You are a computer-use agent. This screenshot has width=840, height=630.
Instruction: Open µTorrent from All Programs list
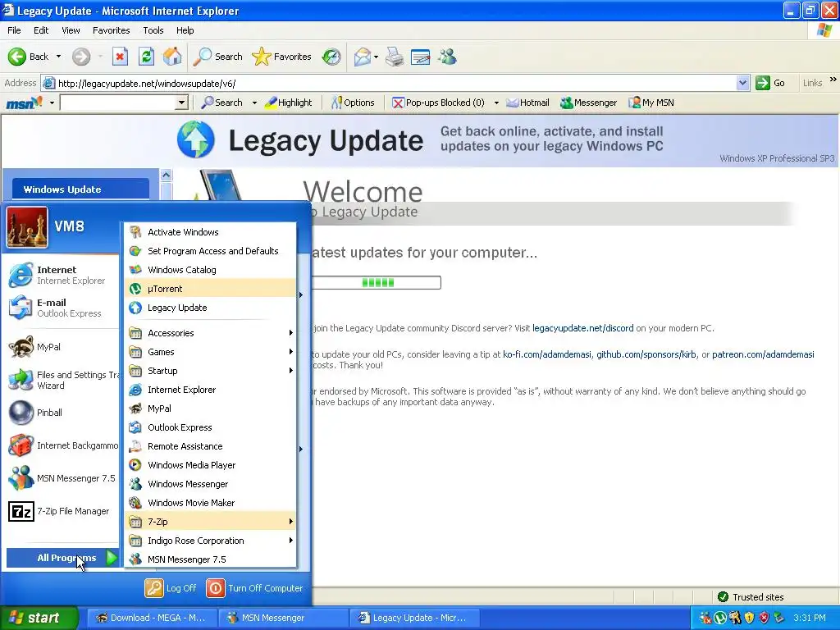[x=210, y=289]
